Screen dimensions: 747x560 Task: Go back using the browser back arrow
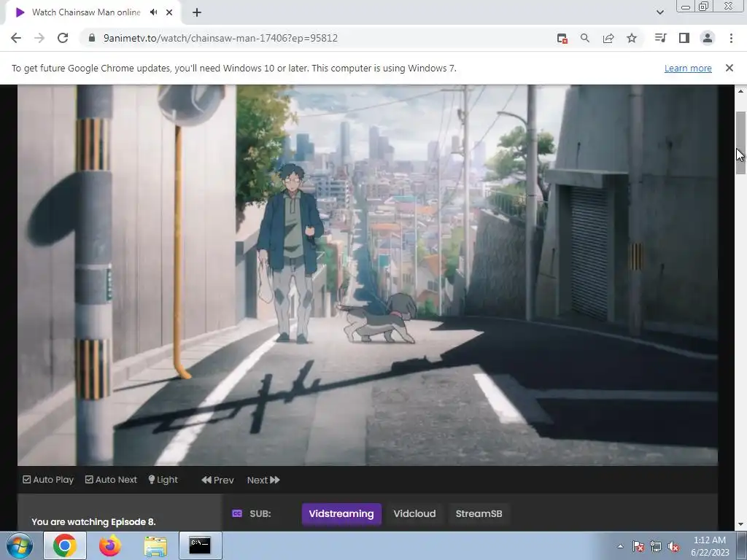tap(16, 38)
